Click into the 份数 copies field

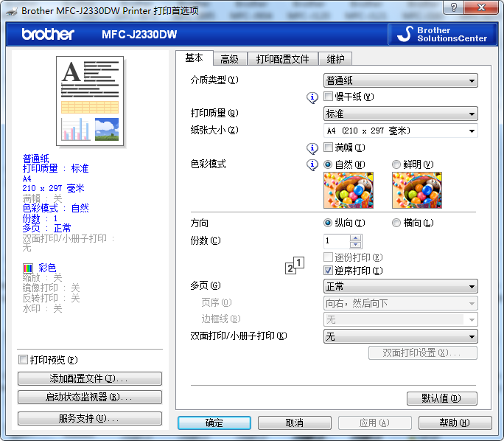point(337,241)
